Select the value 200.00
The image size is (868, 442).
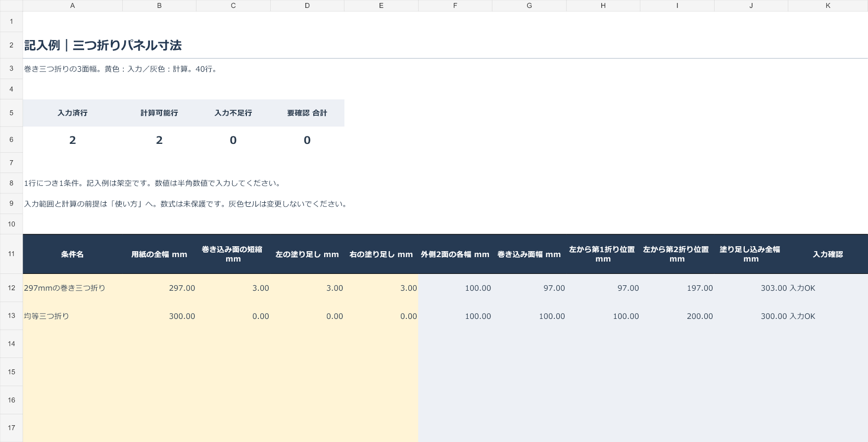pos(677,316)
